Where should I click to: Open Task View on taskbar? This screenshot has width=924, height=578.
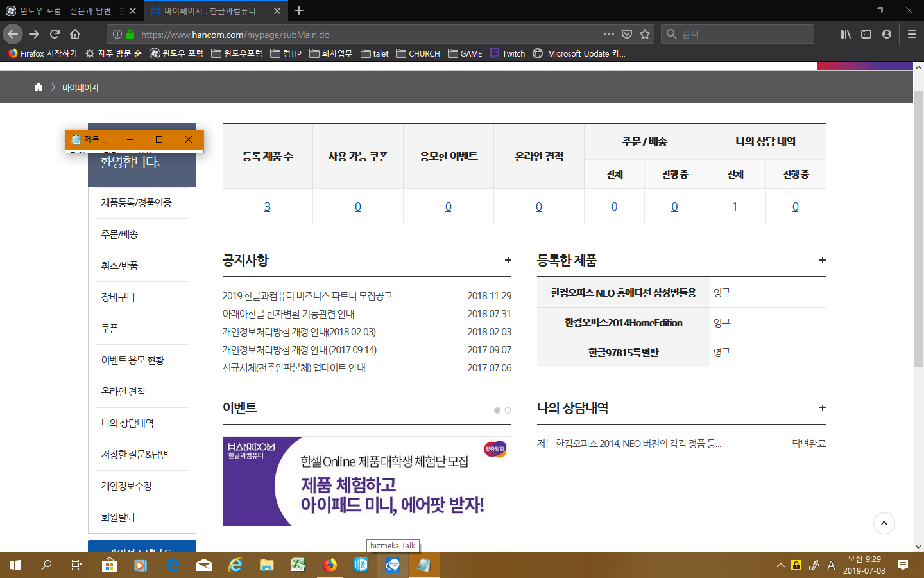tap(77, 565)
